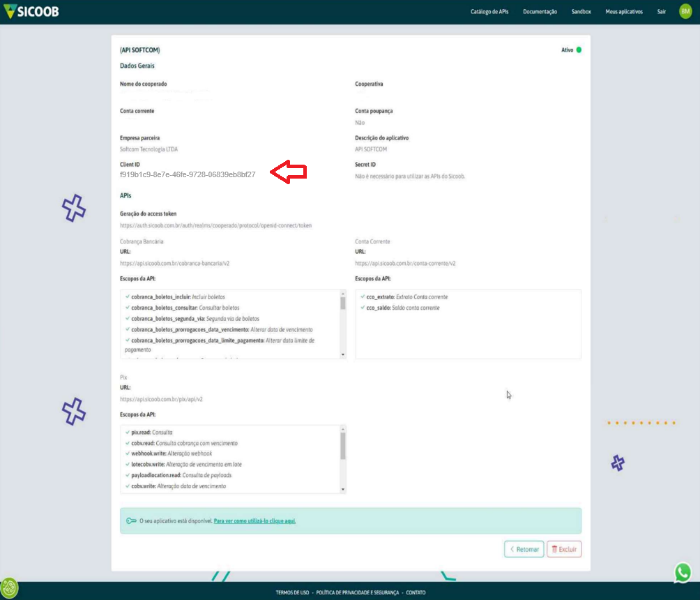
Task: Click the Sicoob logo in the header
Action: tap(30, 12)
